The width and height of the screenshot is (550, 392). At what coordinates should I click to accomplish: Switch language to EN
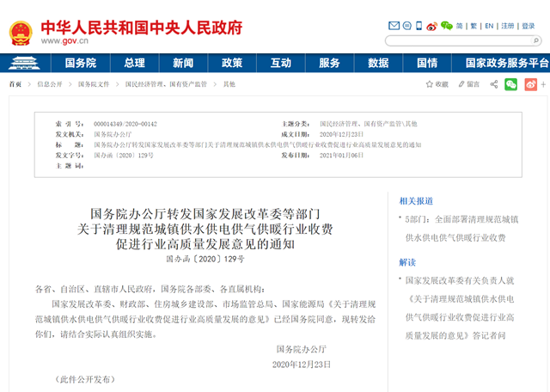[x=489, y=26]
